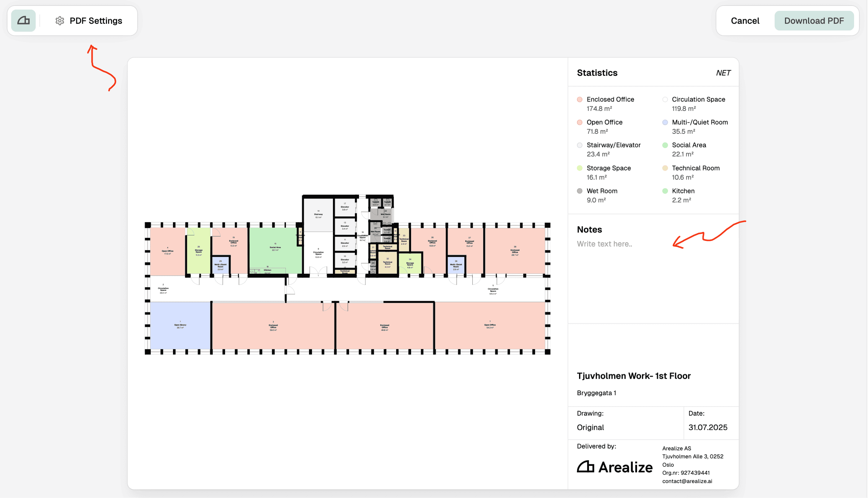Click the blue Open library room
The image size is (868, 498).
coord(180,325)
